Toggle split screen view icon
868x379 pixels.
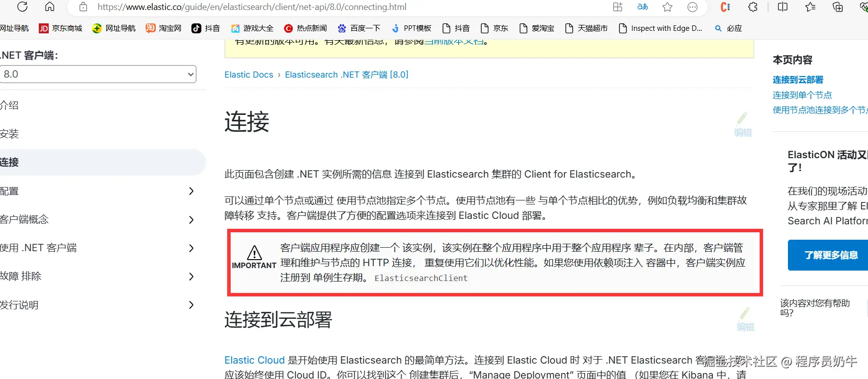[x=783, y=7]
